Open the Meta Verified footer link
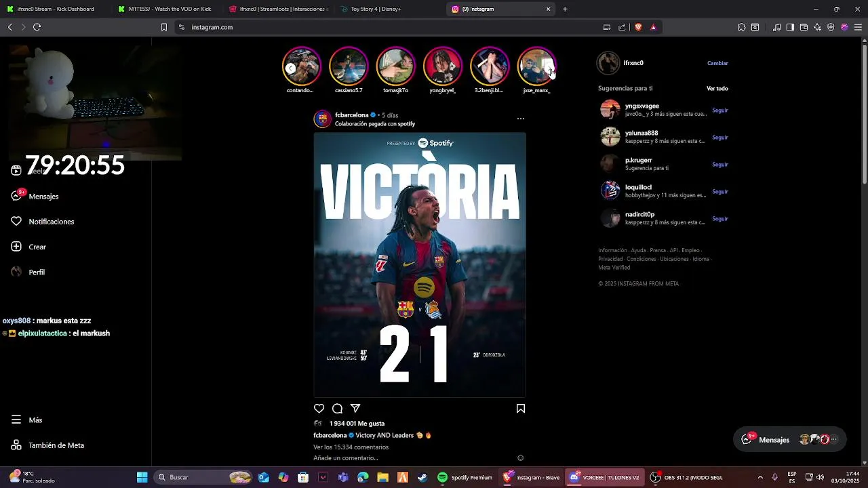 (x=614, y=268)
